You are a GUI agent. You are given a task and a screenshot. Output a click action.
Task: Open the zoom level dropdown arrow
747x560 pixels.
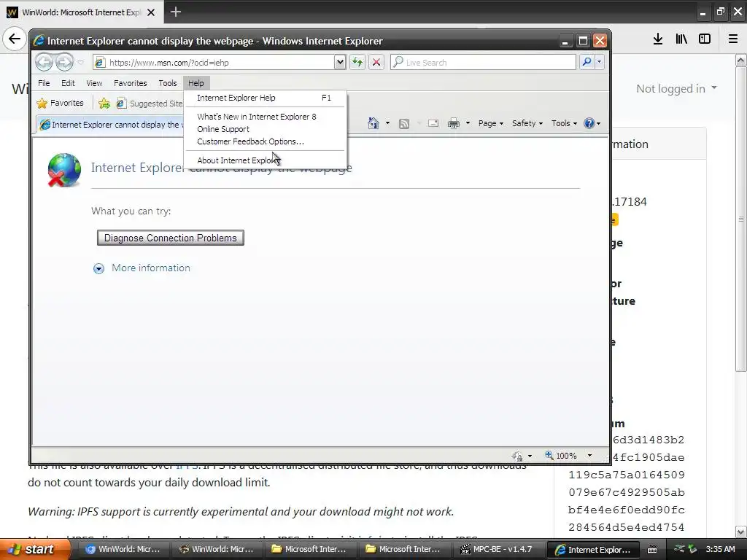coord(589,456)
